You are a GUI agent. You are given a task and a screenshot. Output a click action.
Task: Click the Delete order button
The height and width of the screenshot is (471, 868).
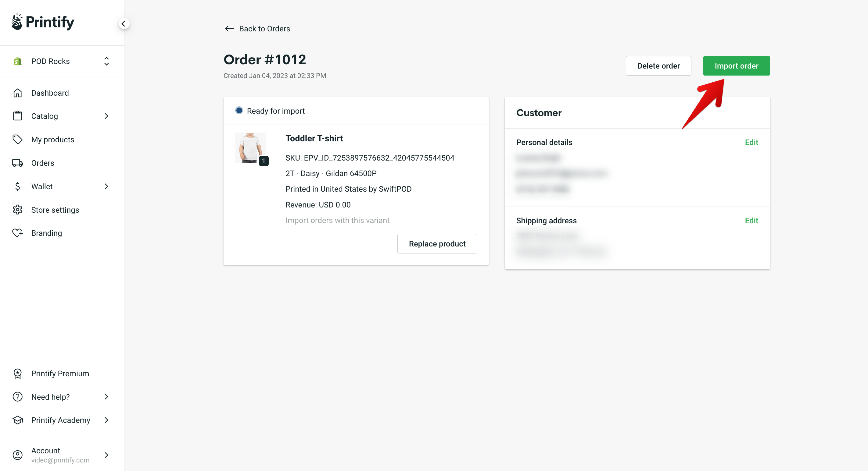tap(658, 66)
